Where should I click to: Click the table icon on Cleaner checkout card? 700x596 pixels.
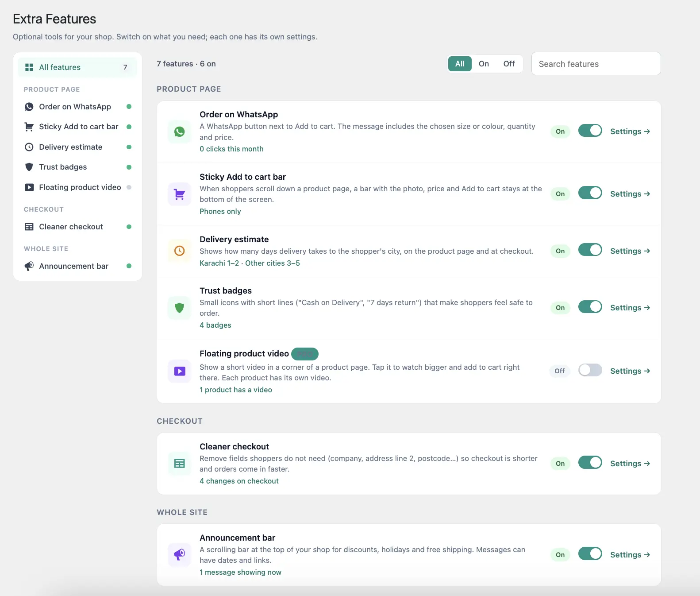click(180, 464)
